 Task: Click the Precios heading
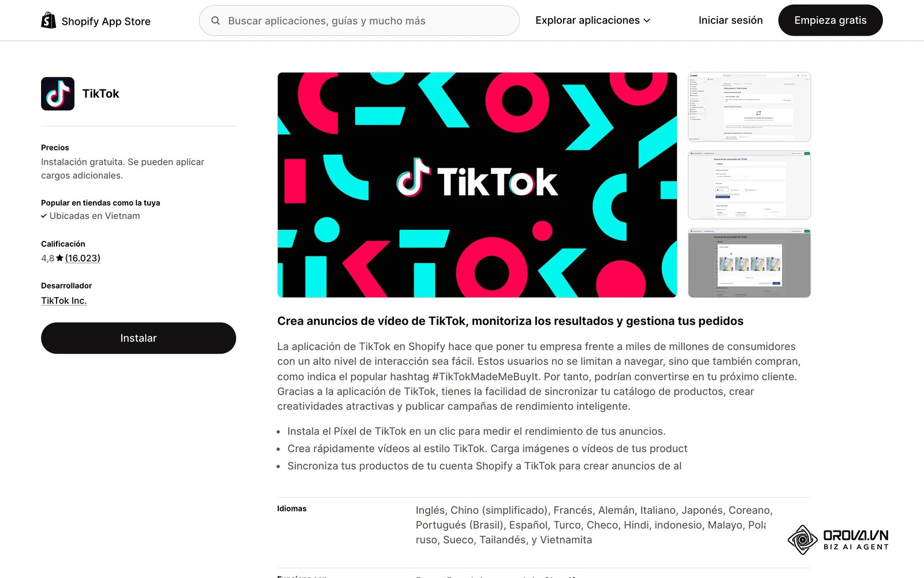[55, 148]
